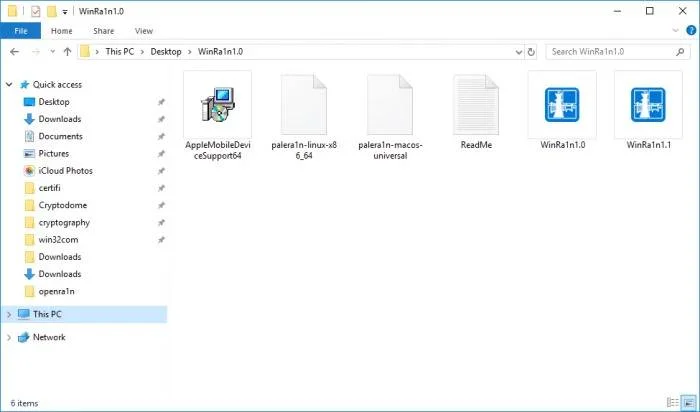The image size is (700, 412).
Task: Click the folder icon in address bar
Action: click(85, 52)
